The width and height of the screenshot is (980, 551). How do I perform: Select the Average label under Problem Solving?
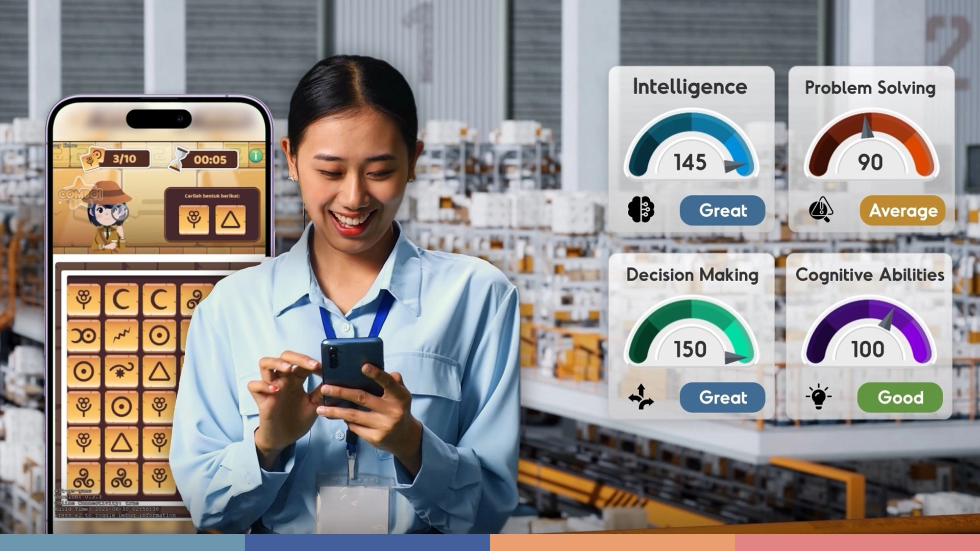tap(902, 210)
